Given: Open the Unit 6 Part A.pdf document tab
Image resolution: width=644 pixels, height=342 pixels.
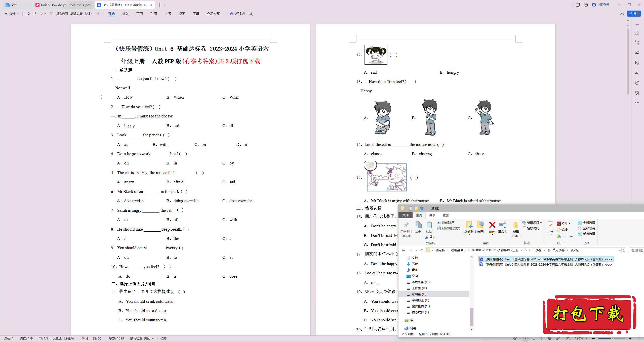Looking at the screenshot, I should click(x=63, y=5).
